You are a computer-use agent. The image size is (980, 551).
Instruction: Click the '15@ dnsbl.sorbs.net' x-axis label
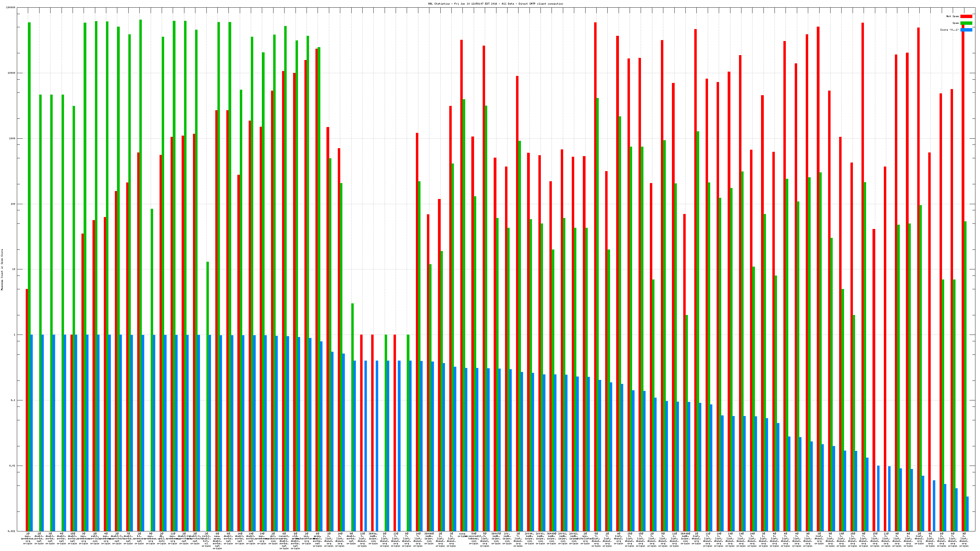(73, 538)
